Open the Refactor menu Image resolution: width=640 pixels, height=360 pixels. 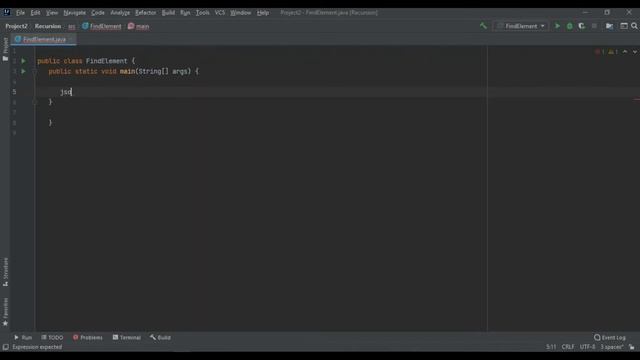coord(145,13)
